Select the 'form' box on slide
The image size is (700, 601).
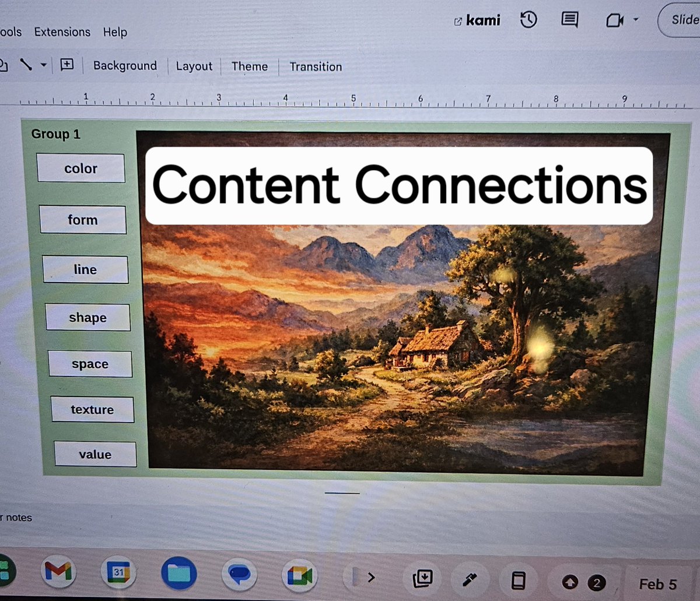(x=83, y=220)
